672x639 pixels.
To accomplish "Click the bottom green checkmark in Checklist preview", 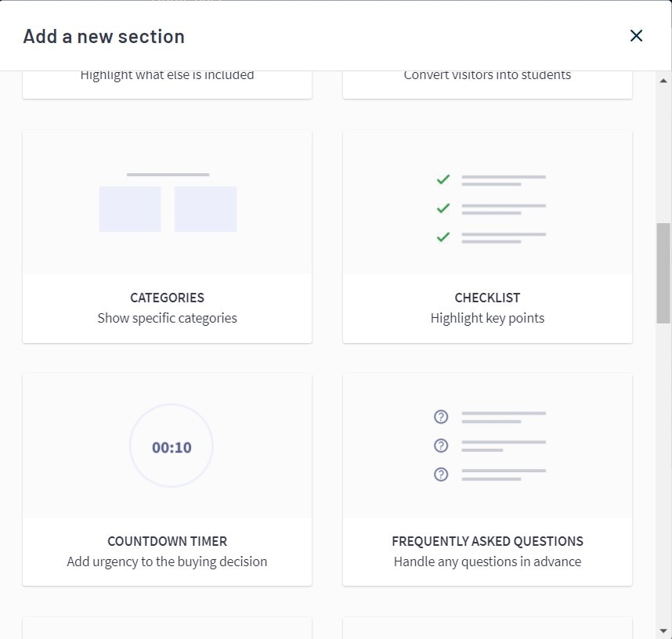I will [443, 236].
